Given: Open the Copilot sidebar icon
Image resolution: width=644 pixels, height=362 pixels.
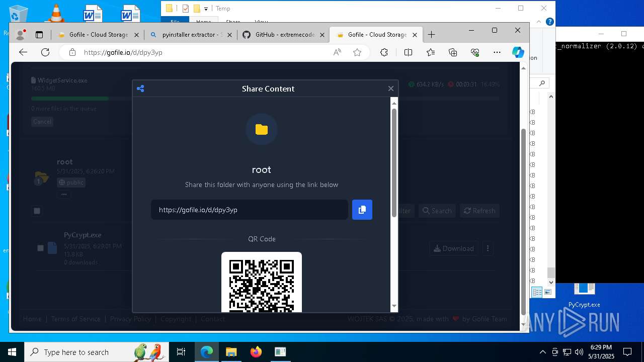Looking at the screenshot, I should point(518,52).
